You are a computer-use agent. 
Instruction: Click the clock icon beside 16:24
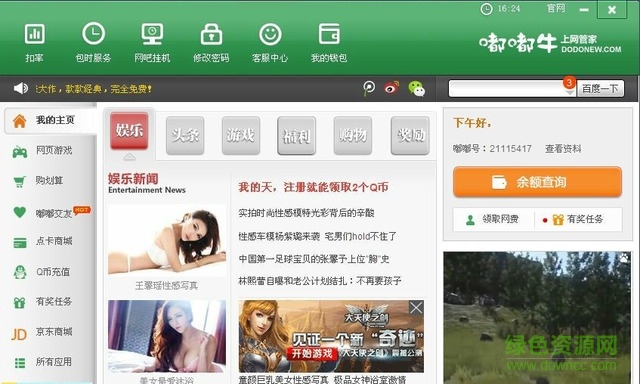pos(487,9)
